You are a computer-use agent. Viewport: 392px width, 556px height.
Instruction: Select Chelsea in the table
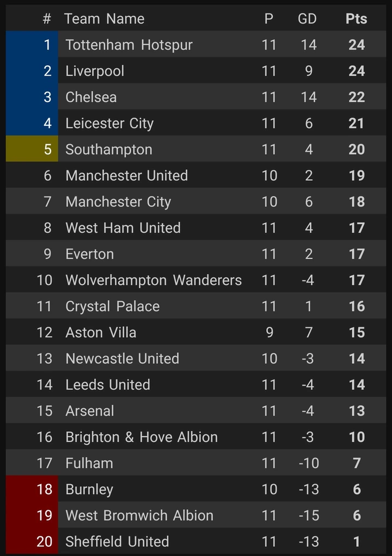tap(91, 97)
